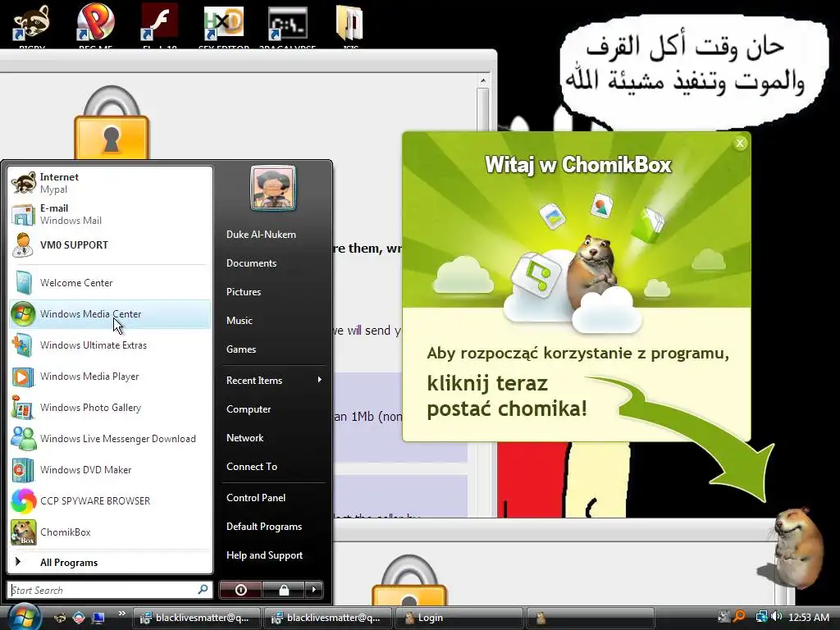
Task: Open Computer from Start menu
Action: pos(249,409)
